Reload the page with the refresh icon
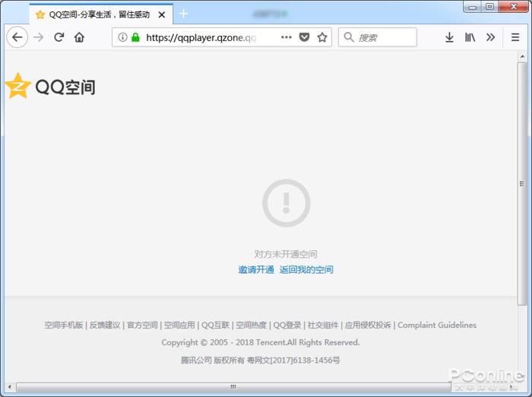This screenshot has width=532, height=397. (x=59, y=37)
